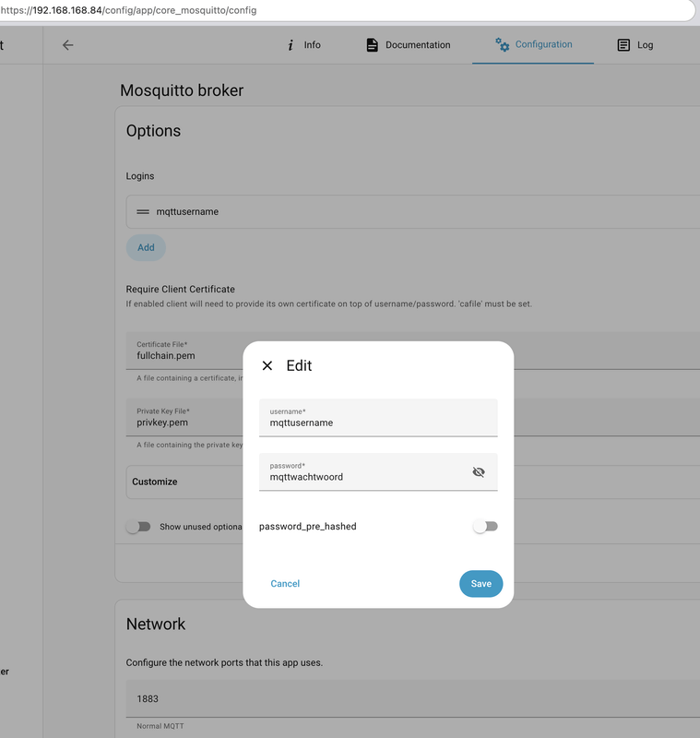This screenshot has width=700, height=738.
Task: Open the Documentation tab
Action: click(409, 44)
